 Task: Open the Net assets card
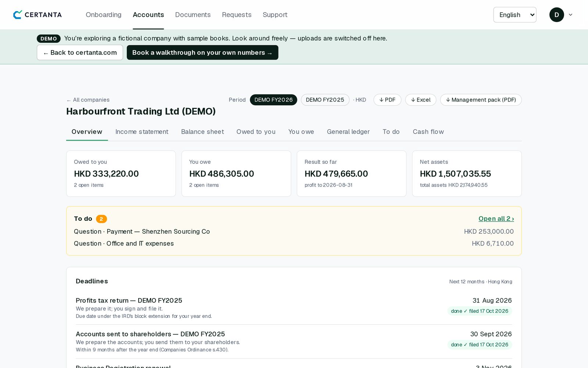coord(467,174)
